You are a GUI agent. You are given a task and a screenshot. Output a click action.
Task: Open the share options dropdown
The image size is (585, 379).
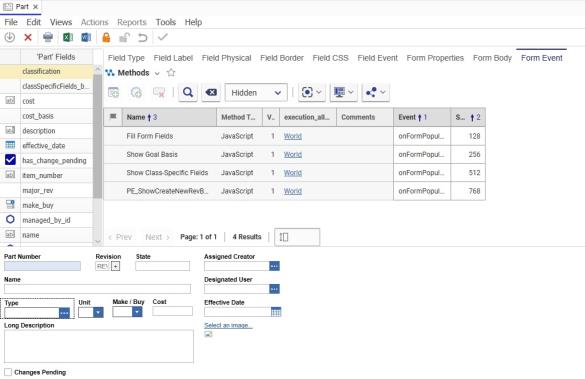point(376,92)
